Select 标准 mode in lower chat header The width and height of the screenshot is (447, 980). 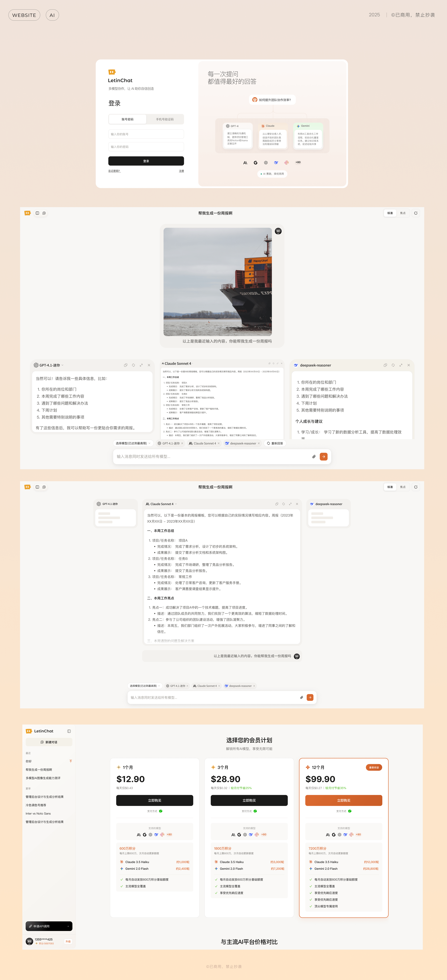[x=390, y=487]
